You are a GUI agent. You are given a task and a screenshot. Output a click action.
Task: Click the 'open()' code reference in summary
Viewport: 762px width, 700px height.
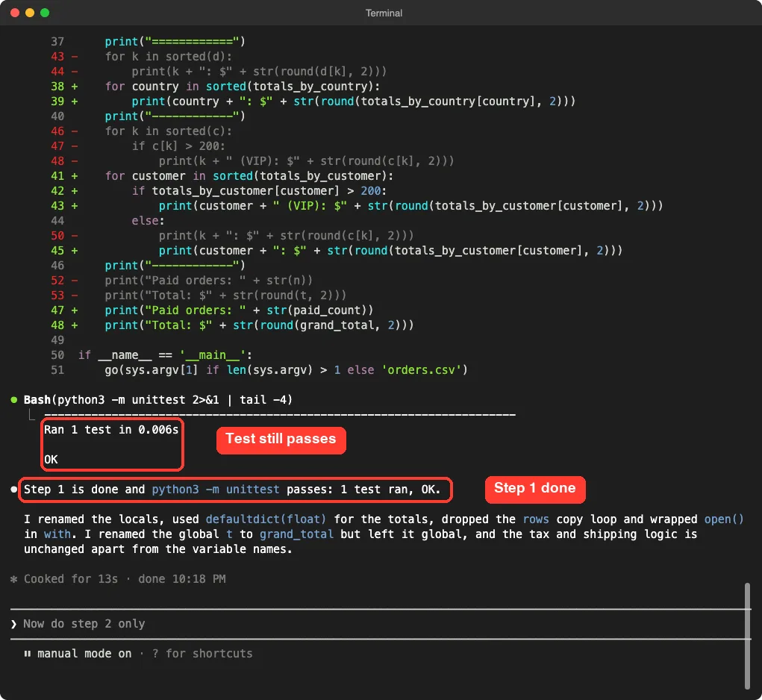724,519
